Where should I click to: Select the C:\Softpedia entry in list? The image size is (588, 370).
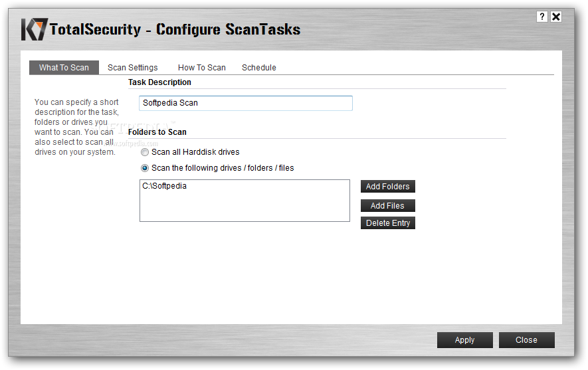pos(164,186)
